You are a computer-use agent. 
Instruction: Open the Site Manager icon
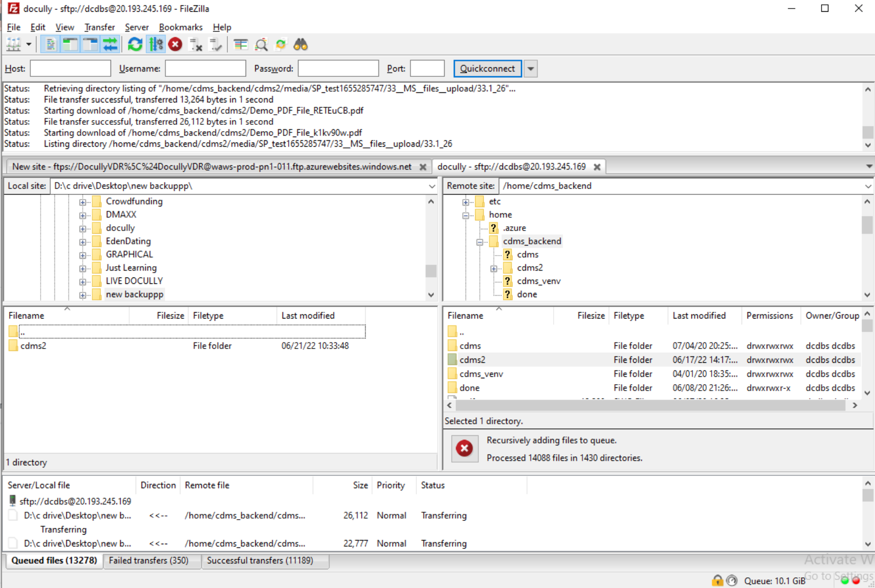pyautogui.click(x=13, y=45)
